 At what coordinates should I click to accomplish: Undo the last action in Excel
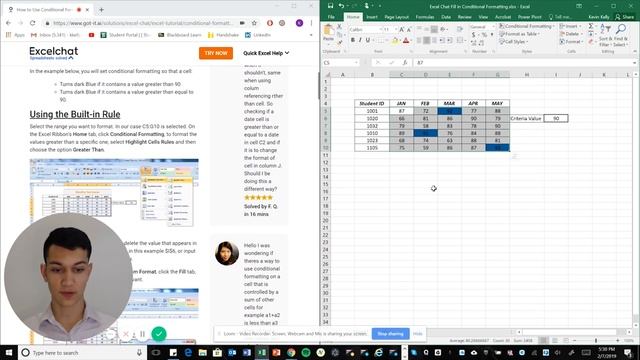click(x=341, y=6)
